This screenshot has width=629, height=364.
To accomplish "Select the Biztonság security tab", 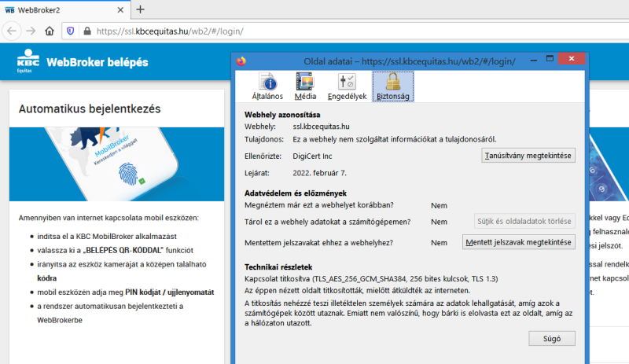I will (392, 86).
